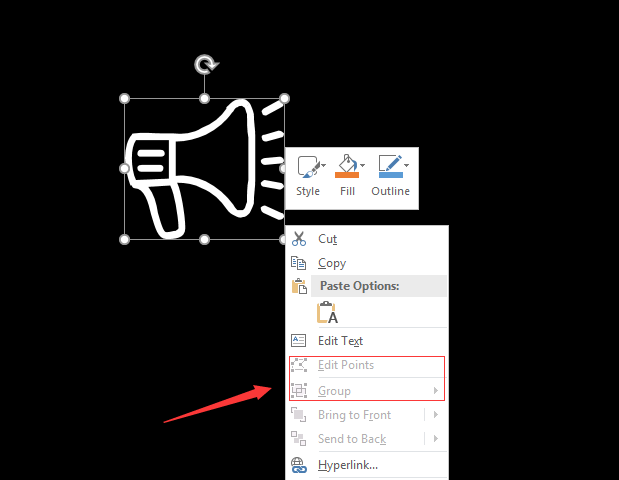Click the rotation handle above the megaphone
Screen dimensions: 619x480
[x=206, y=65]
